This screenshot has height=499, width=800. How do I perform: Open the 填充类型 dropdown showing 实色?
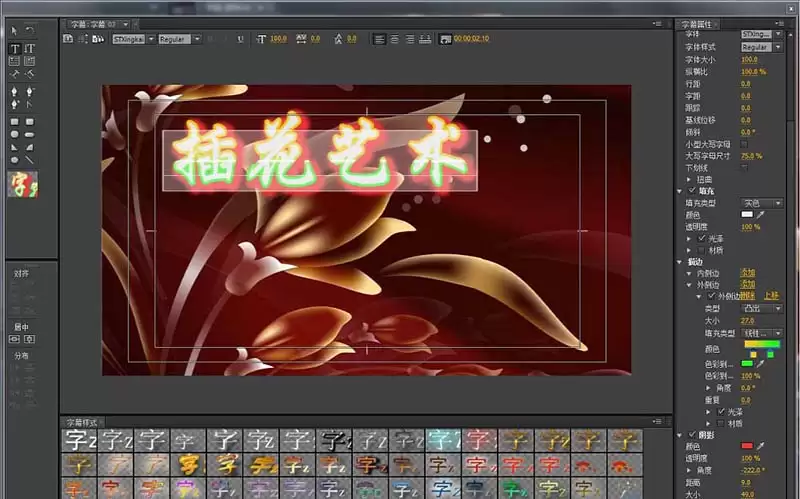coord(762,203)
